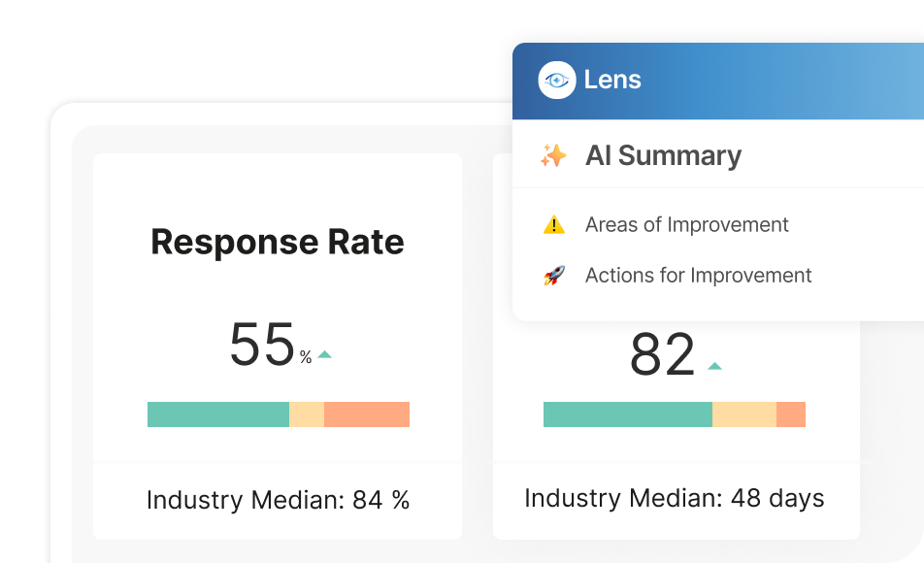The width and height of the screenshot is (924, 563).
Task: Open Actions for Improvement
Action: (698, 276)
